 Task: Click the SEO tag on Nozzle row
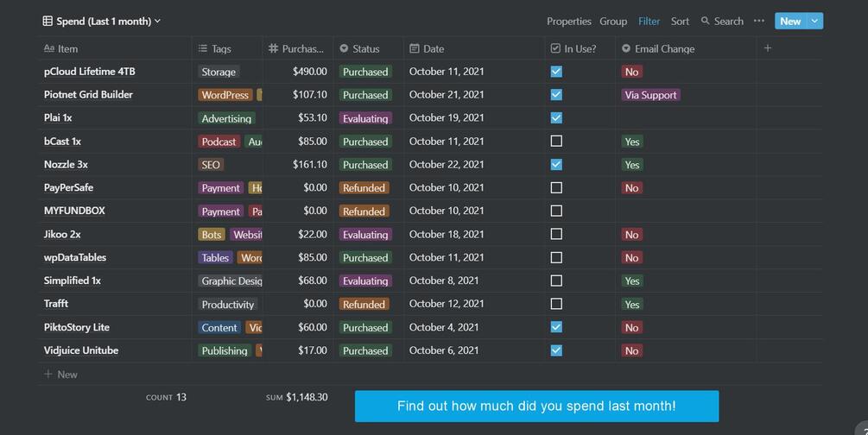click(211, 165)
